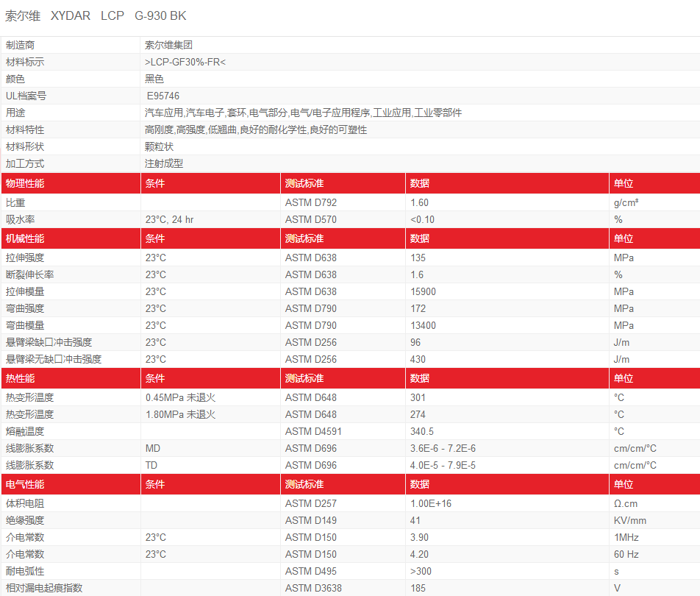
Task: Select the arc resistance value >300
Action: click(421, 572)
